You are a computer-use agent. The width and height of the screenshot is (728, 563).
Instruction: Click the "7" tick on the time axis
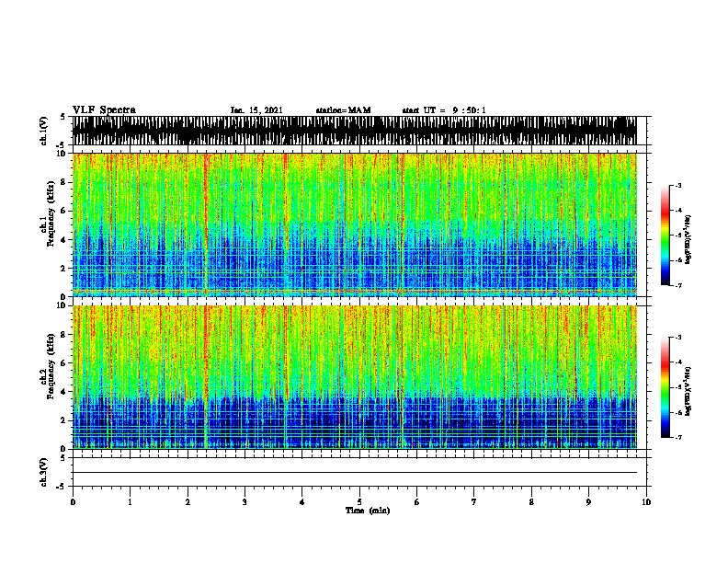tap(474, 502)
